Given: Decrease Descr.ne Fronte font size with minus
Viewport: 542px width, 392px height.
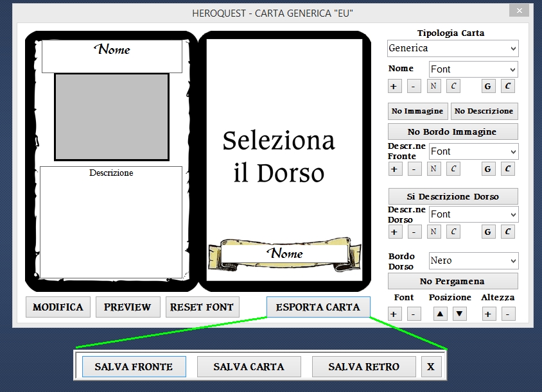Looking at the screenshot, I should [x=414, y=169].
